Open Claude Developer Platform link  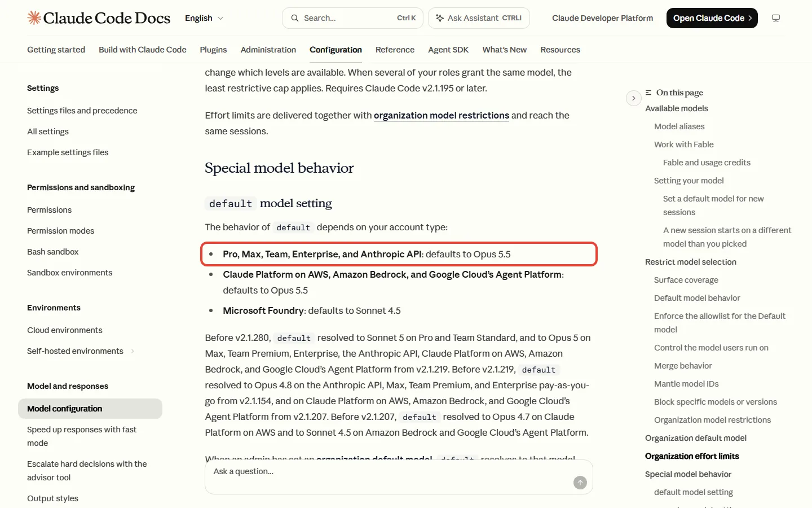click(602, 18)
